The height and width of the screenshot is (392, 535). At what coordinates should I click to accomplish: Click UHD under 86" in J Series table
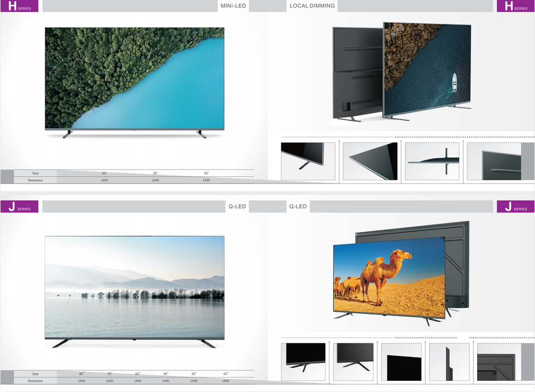pos(81,381)
